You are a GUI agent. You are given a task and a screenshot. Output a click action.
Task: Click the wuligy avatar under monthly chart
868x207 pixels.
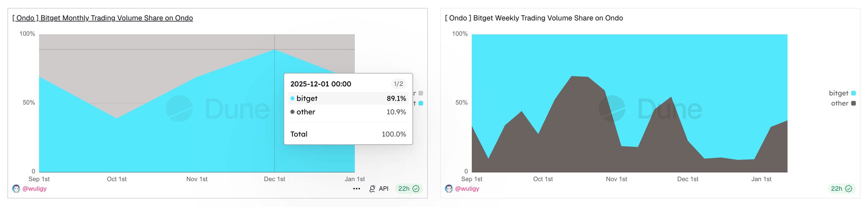[x=16, y=189]
